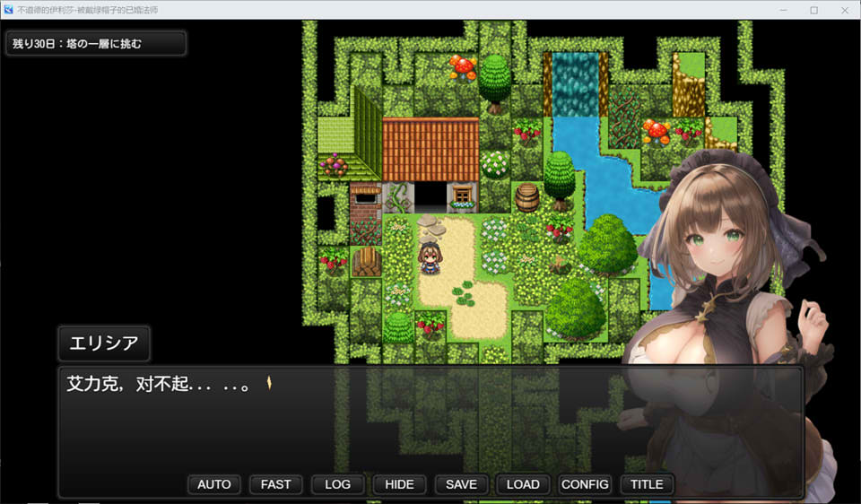Click the flashing text-advance cursor in the dialogue

(x=268, y=384)
